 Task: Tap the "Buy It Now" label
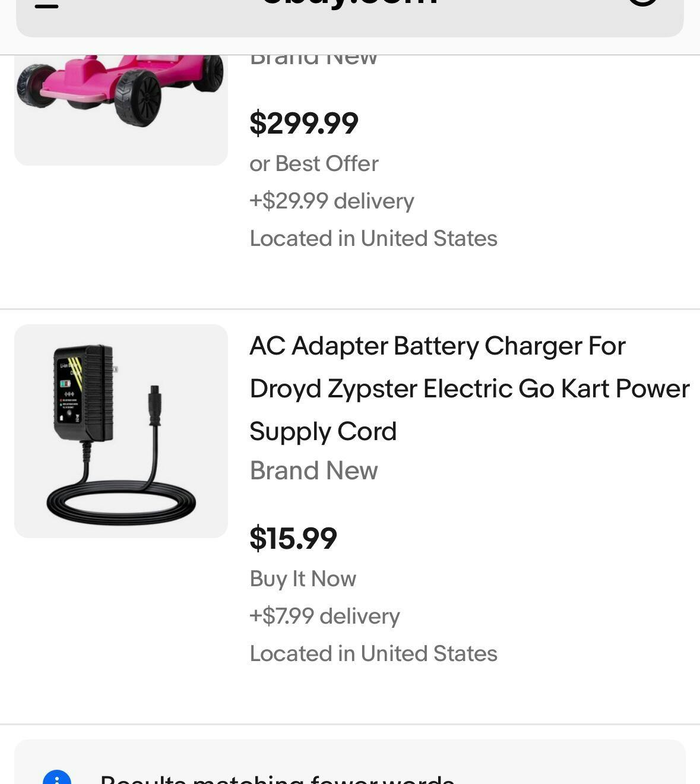click(303, 578)
